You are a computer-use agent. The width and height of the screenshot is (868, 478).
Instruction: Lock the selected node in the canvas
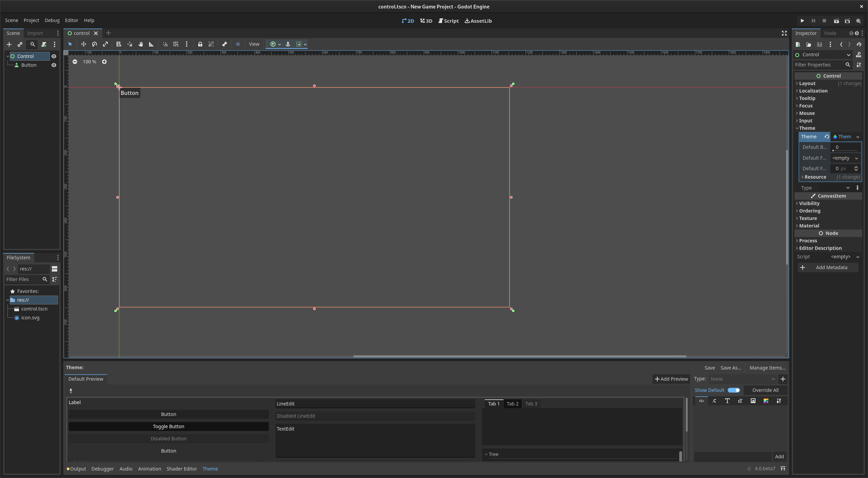point(200,44)
